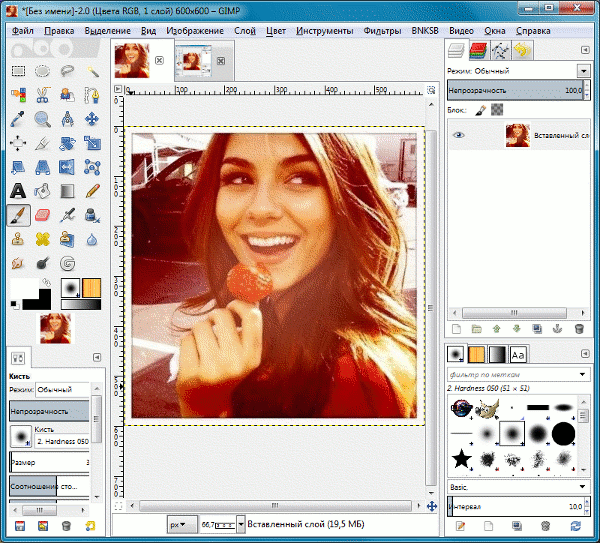Image resolution: width=600 pixels, height=543 pixels.
Task: Open the Фильтры menu
Action: click(x=383, y=31)
